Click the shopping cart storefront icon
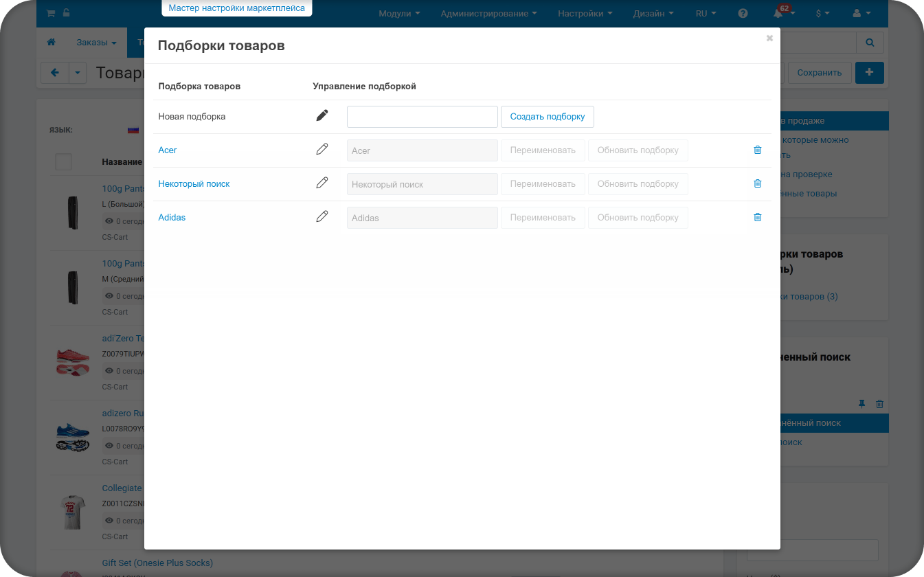Viewport: 924px width, 577px height. [x=51, y=13]
